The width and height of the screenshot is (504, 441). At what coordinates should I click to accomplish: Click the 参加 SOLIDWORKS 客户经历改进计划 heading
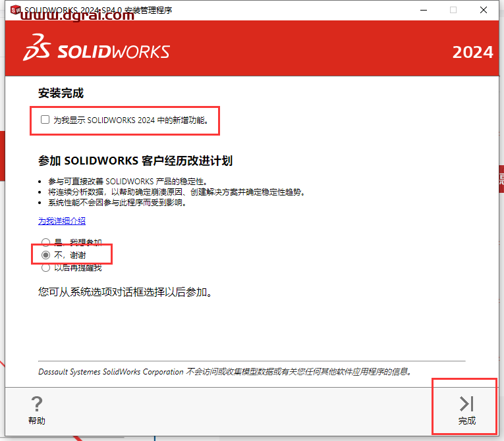click(135, 161)
